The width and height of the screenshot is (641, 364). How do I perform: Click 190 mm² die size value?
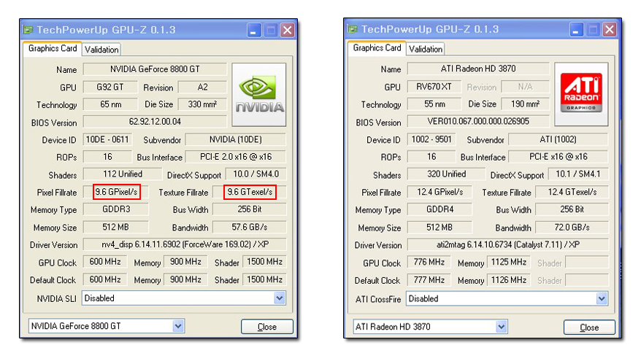coord(526,104)
